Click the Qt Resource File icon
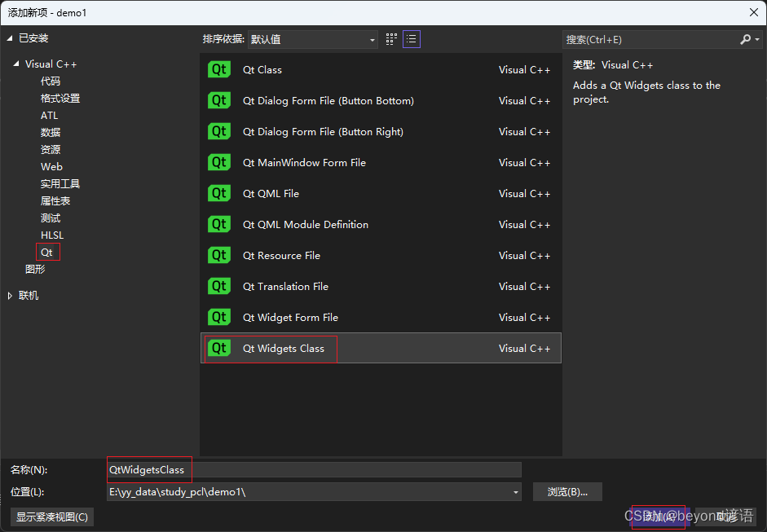767x532 pixels. (x=218, y=255)
